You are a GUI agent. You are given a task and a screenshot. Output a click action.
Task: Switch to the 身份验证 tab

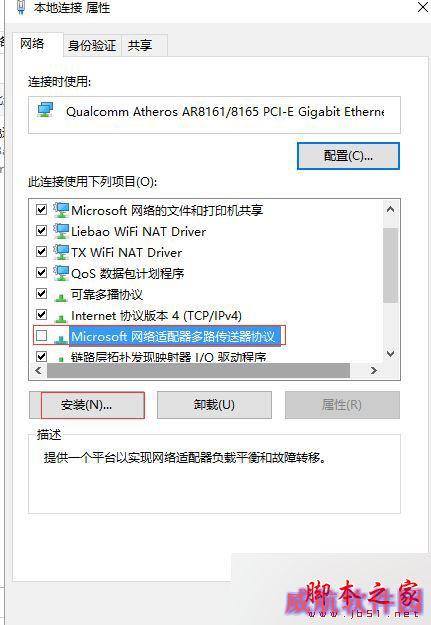point(92,45)
